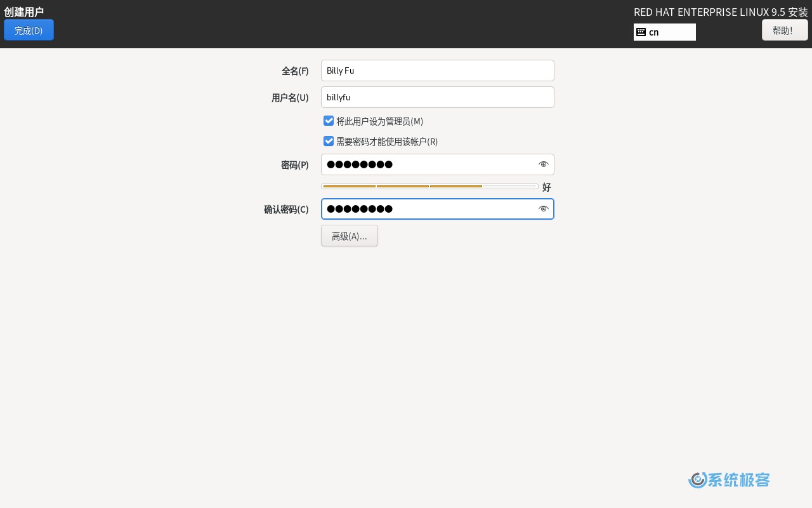Click the RED HAT ENTERPRISE LINUX 9.5 安装 text
This screenshot has width=812, height=508.
coord(721,12)
